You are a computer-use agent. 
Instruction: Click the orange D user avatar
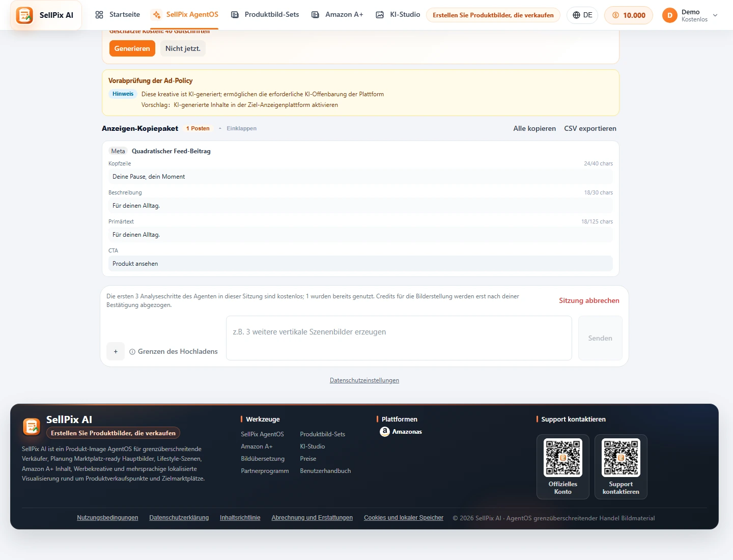[670, 15]
